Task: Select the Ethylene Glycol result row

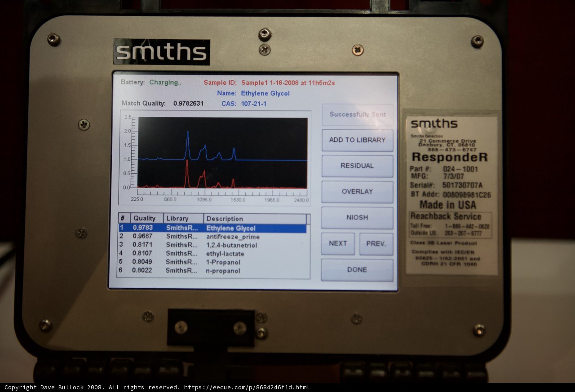Action: [212, 228]
